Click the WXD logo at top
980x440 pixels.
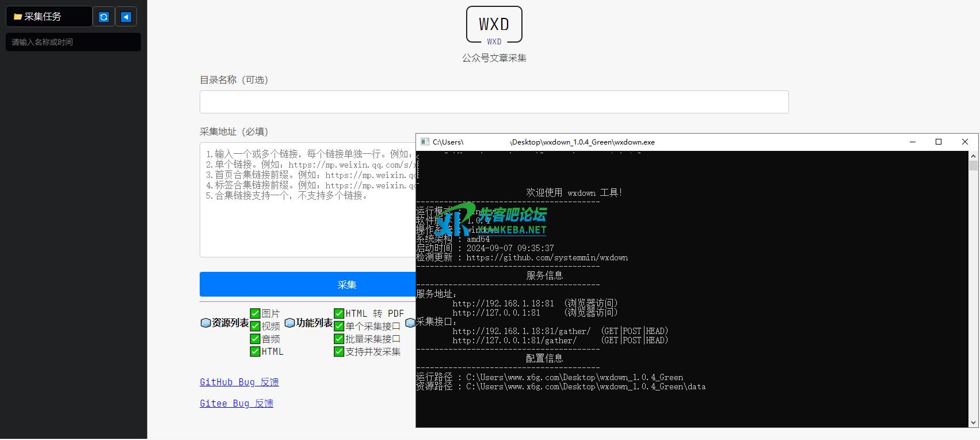coord(494,25)
